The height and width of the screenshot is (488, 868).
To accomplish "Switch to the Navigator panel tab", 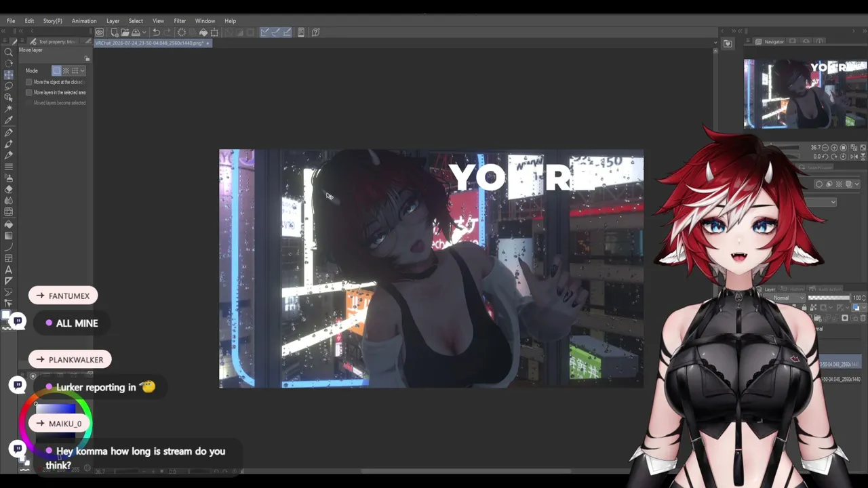I will click(x=770, y=42).
